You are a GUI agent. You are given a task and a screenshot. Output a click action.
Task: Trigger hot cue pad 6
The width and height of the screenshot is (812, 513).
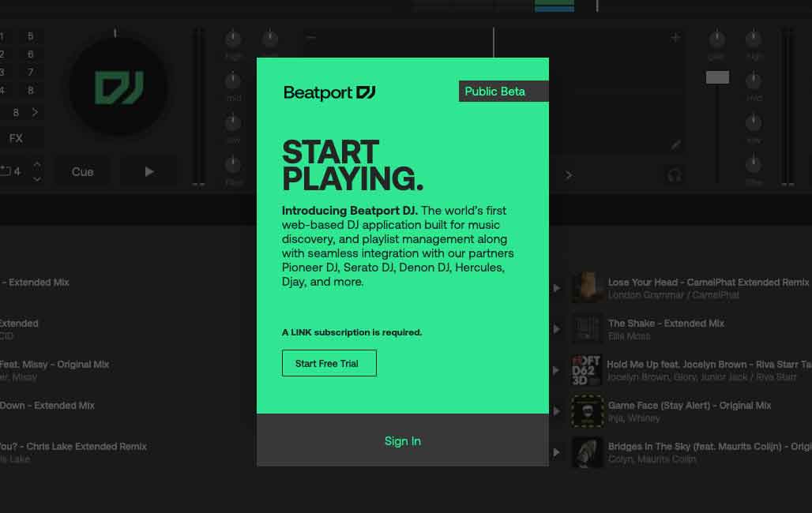[31, 54]
